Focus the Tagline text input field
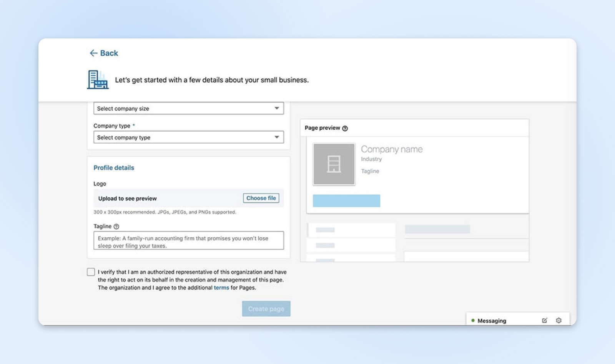The width and height of the screenshot is (615, 364). (x=188, y=241)
